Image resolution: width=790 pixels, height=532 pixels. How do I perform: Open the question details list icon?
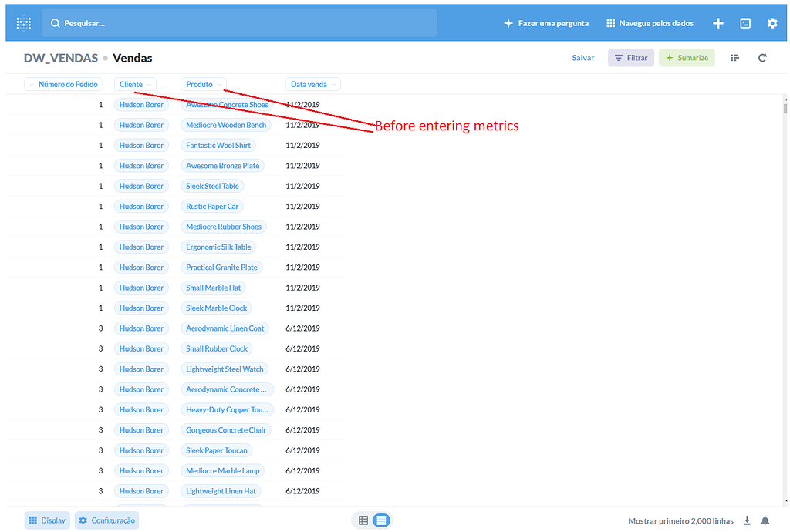734,57
